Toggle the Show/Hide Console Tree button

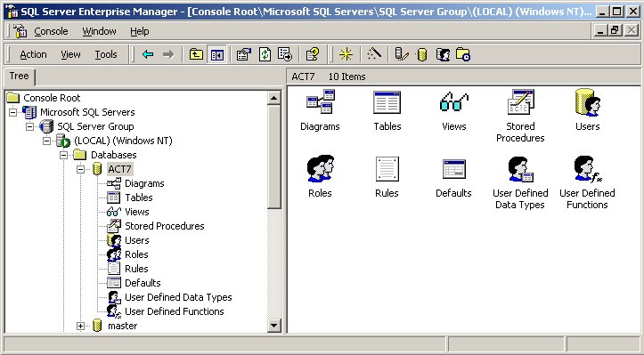pyautogui.click(x=216, y=54)
